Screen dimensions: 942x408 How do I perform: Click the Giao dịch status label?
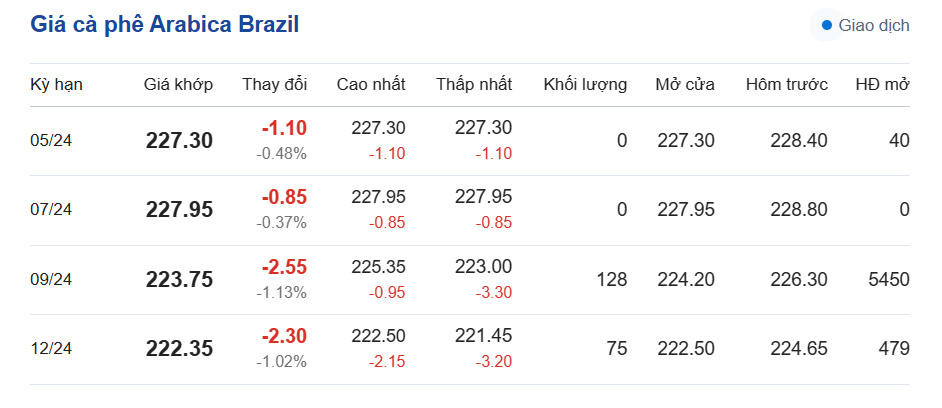tap(873, 25)
